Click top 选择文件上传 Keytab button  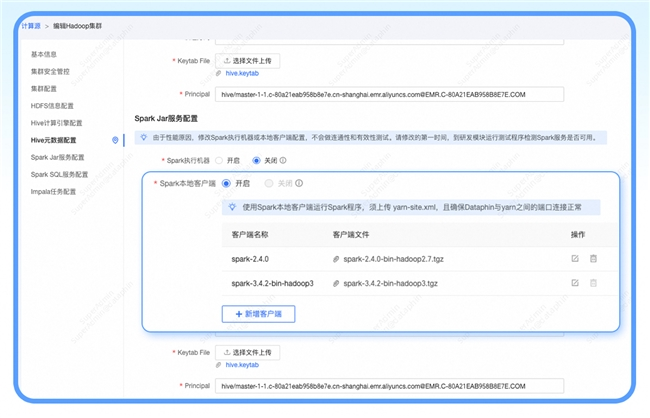pyautogui.click(x=248, y=61)
